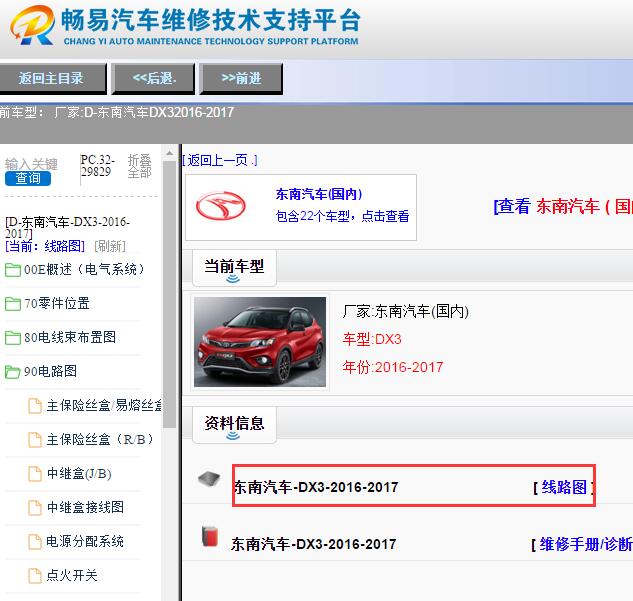The image size is (633, 601).
Task: Click the PC.32-29829 text
Action: pyautogui.click(x=98, y=165)
